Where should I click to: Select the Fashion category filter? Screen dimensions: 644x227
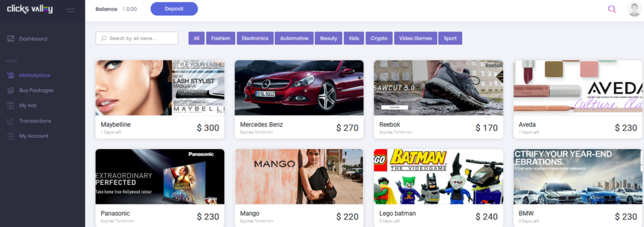221,38
